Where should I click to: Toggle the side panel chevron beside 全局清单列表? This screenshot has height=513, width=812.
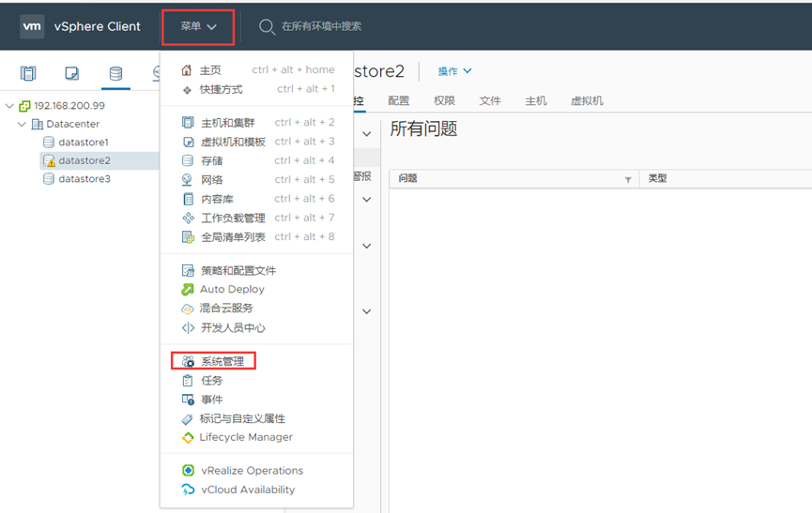(x=367, y=246)
